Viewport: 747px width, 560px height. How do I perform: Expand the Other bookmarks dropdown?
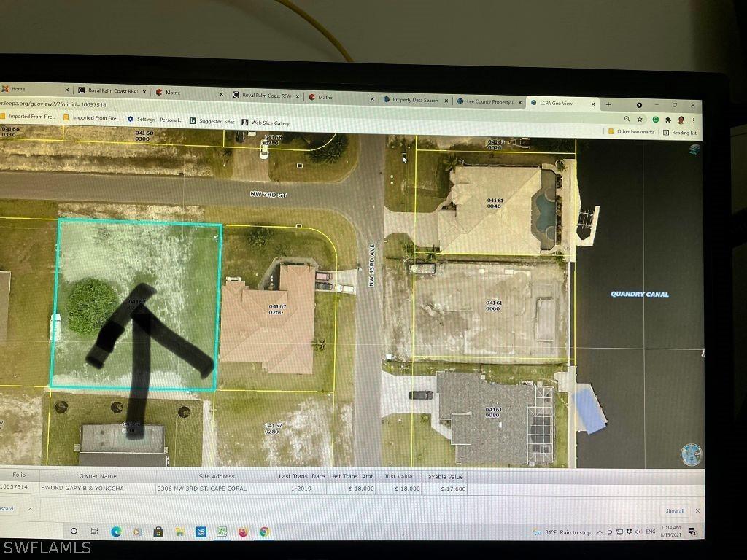[635, 132]
